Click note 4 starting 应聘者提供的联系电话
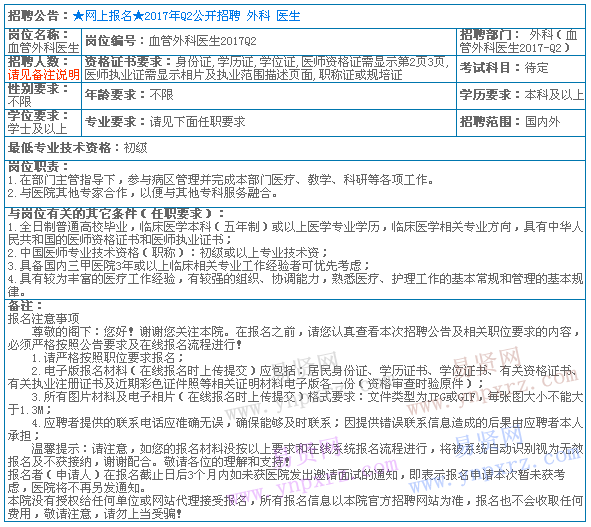 [x=295, y=429]
